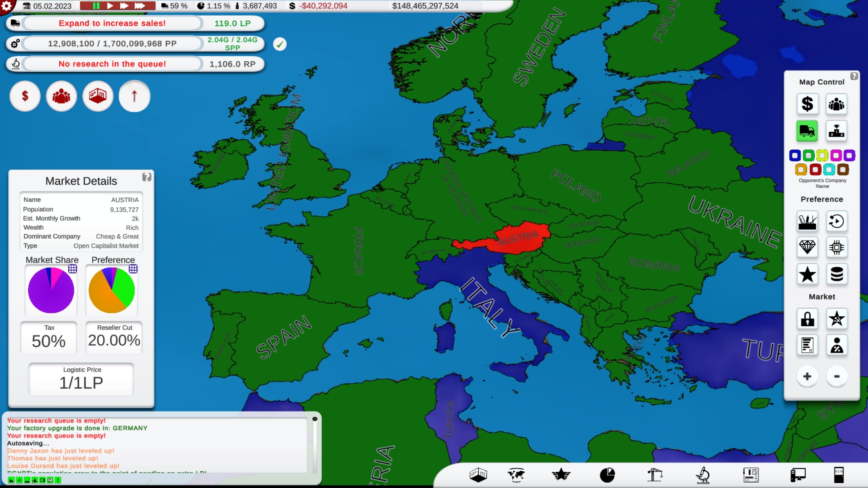Toggle the brown opponent company checkbox

843,169
